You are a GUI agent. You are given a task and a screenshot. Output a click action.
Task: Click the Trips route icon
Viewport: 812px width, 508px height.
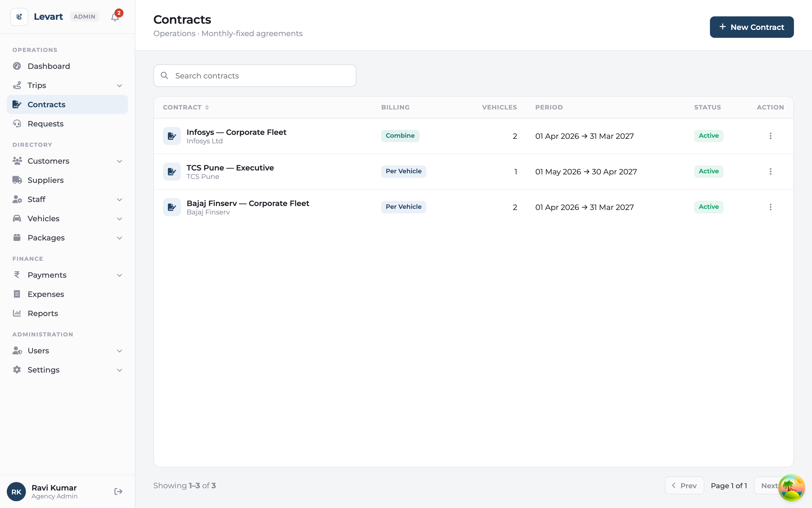[17, 85]
